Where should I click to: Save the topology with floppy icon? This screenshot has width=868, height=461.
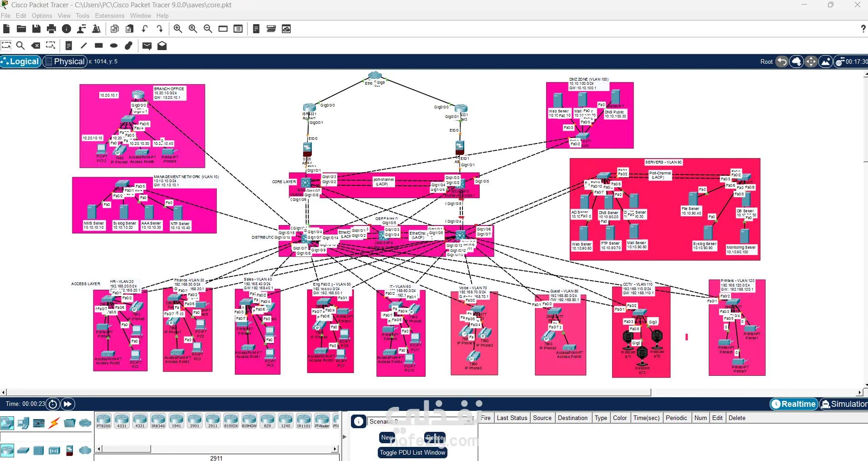pos(36,29)
